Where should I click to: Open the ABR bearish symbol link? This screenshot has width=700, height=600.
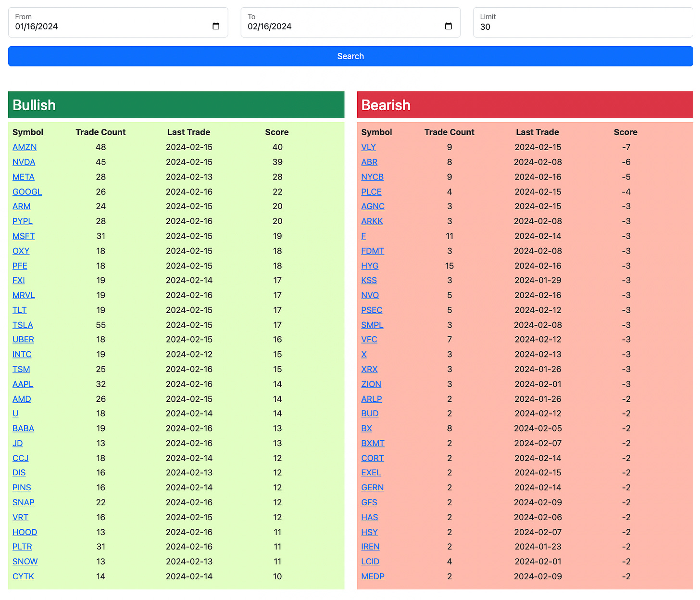click(369, 162)
